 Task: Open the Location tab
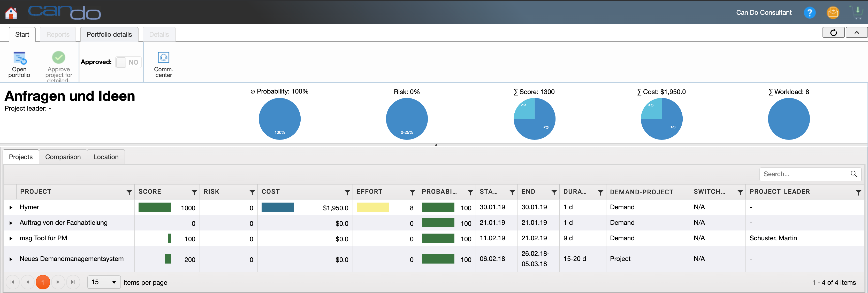[x=106, y=157]
